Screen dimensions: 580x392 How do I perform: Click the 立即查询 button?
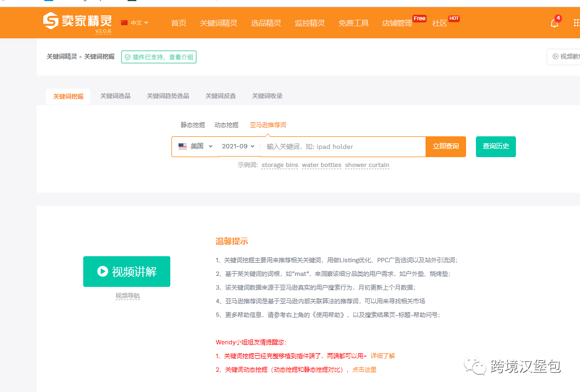(x=445, y=146)
